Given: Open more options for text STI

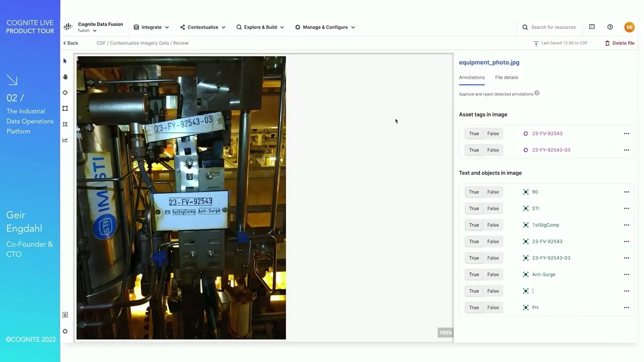Looking at the screenshot, I should click(x=626, y=209).
